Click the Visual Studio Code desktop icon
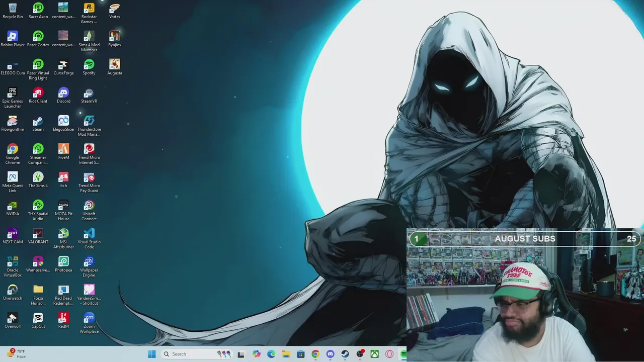 tap(89, 239)
